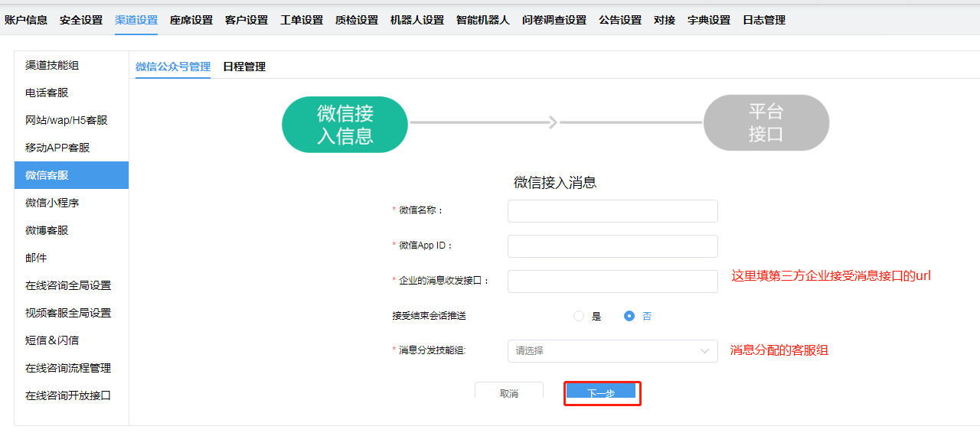The height and width of the screenshot is (436, 980).
Task: Click the 下一步 button
Action: click(x=601, y=392)
